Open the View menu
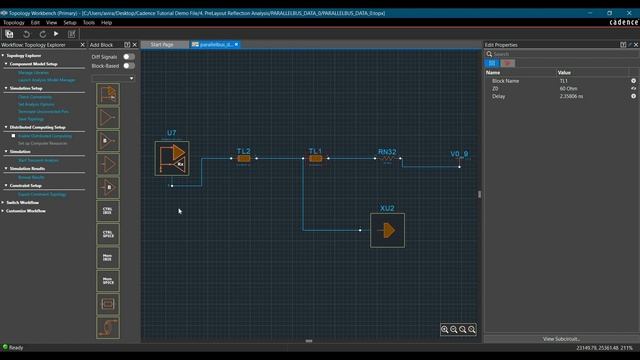This screenshot has height=360, width=640. tap(51, 23)
